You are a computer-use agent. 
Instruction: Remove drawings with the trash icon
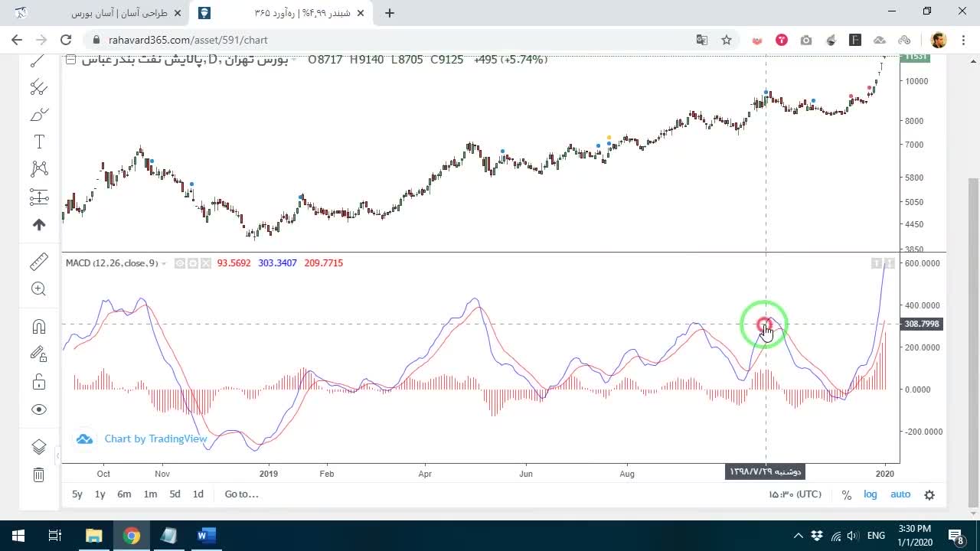[x=39, y=475]
